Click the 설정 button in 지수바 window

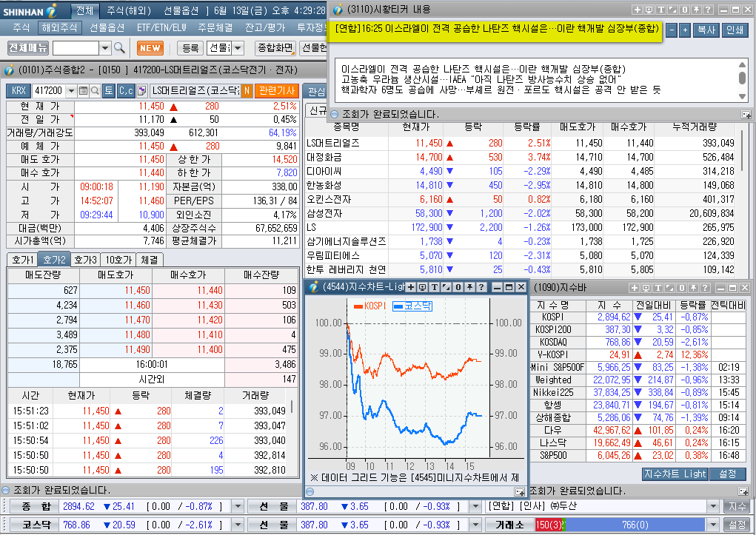tap(728, 474)
